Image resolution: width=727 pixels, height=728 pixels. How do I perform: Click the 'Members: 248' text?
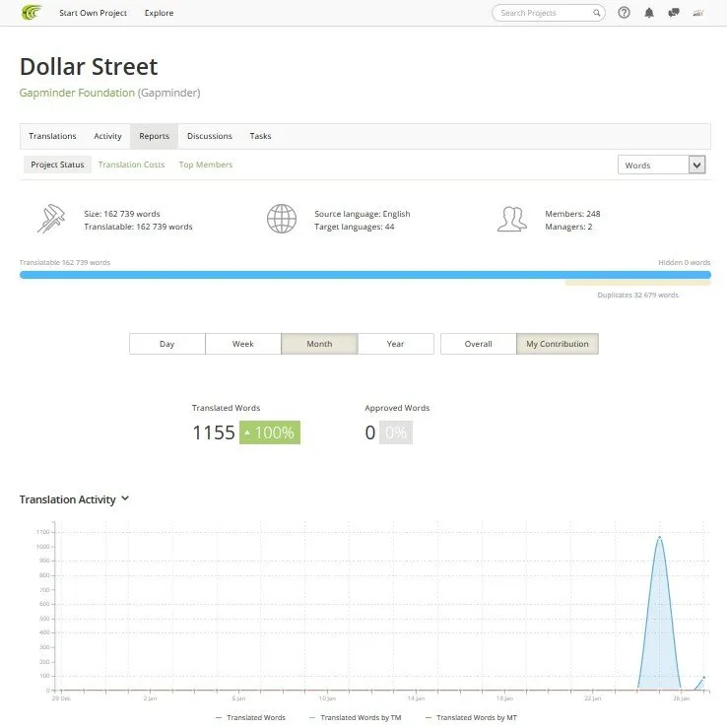pos(572,214)
